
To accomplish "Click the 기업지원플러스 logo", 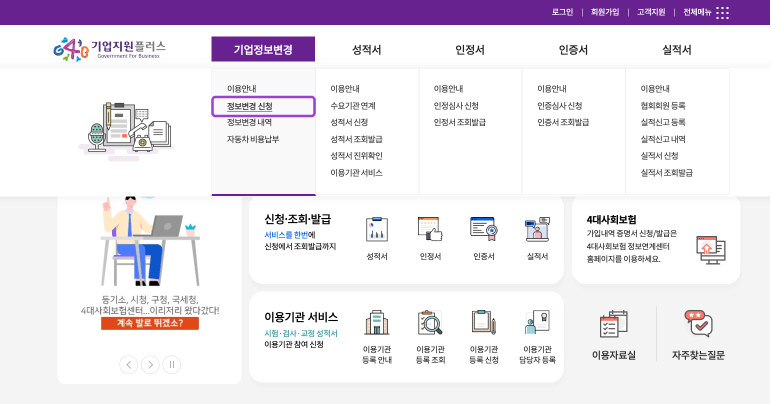I will [110, 49].
